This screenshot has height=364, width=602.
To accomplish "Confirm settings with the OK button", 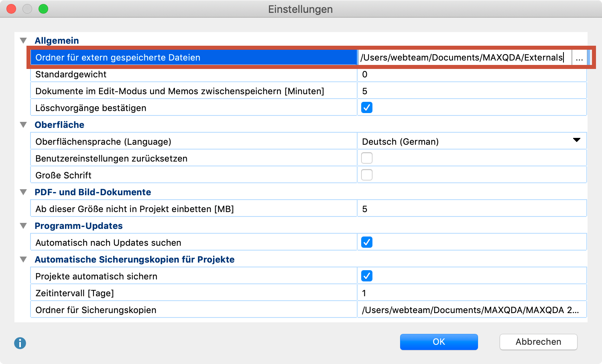I will point(439,342).
